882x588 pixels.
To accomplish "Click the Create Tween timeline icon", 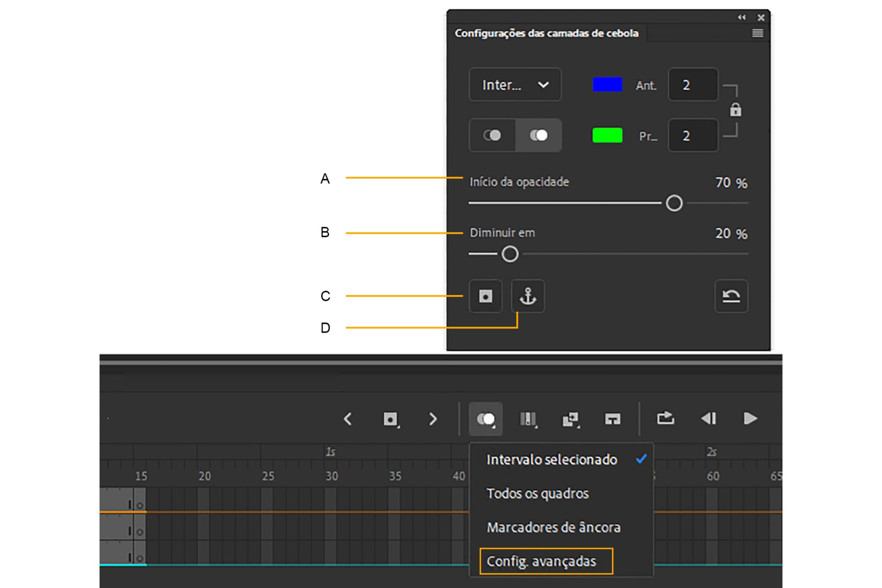I will (570, 418).
